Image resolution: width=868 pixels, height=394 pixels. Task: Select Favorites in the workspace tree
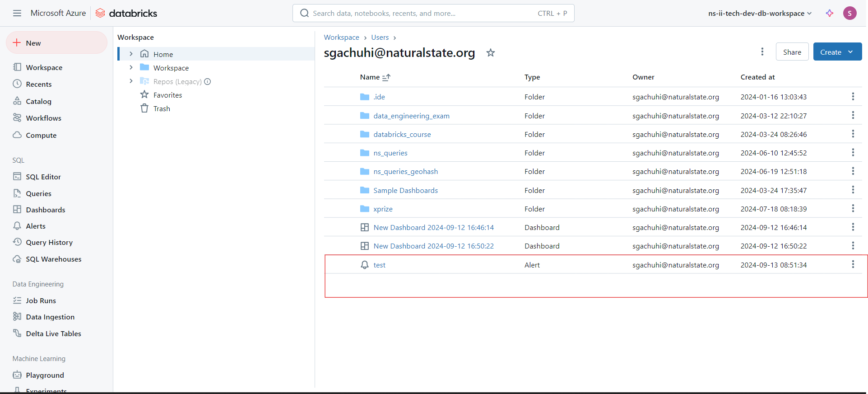(167, 95)
